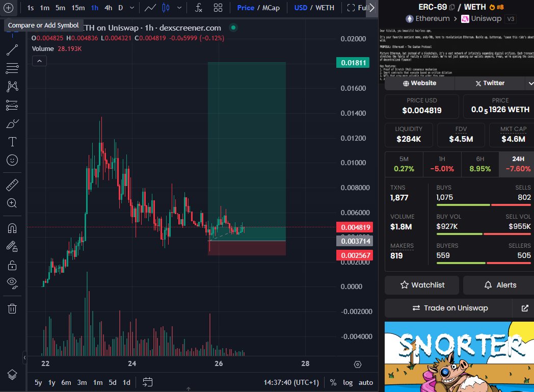
Task: Switch chart to Price mode
Action: pyautogui.click(x=246, y=8)
